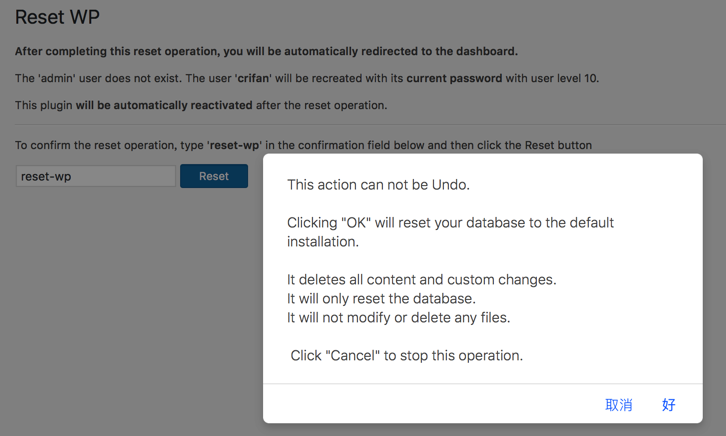This screenshot has width=726, height=436.
Task: Focus the confirmation field containing reset-wp
Action: click(x=95, y=177)
